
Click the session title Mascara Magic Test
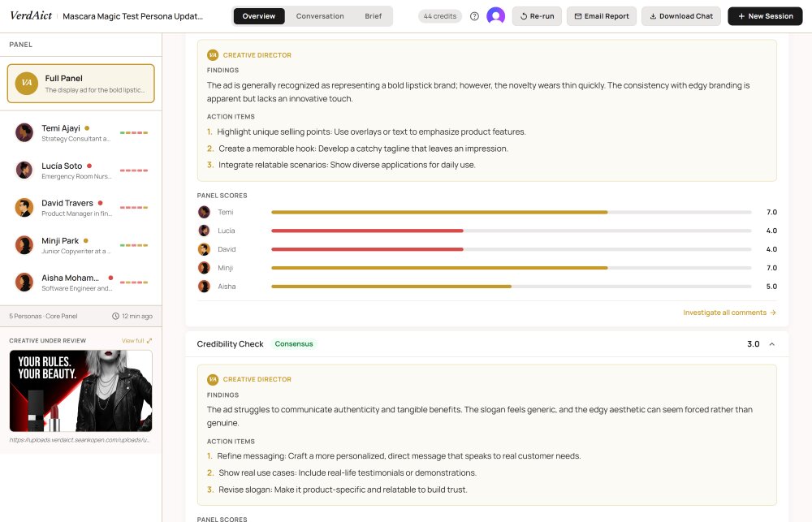coord(132,16)
